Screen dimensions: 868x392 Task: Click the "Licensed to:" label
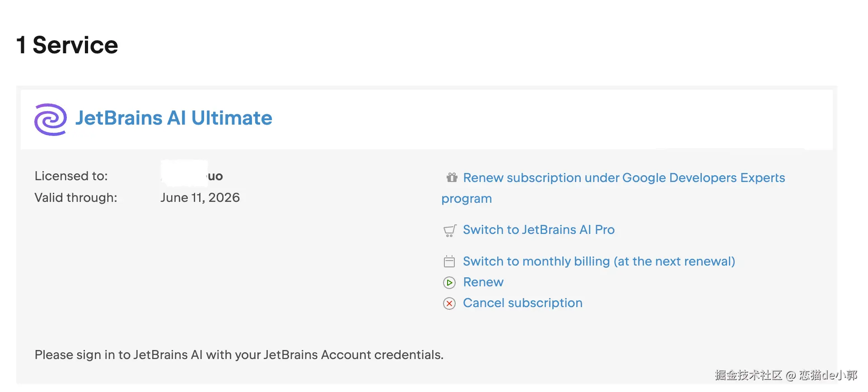(x=71, y=176)
